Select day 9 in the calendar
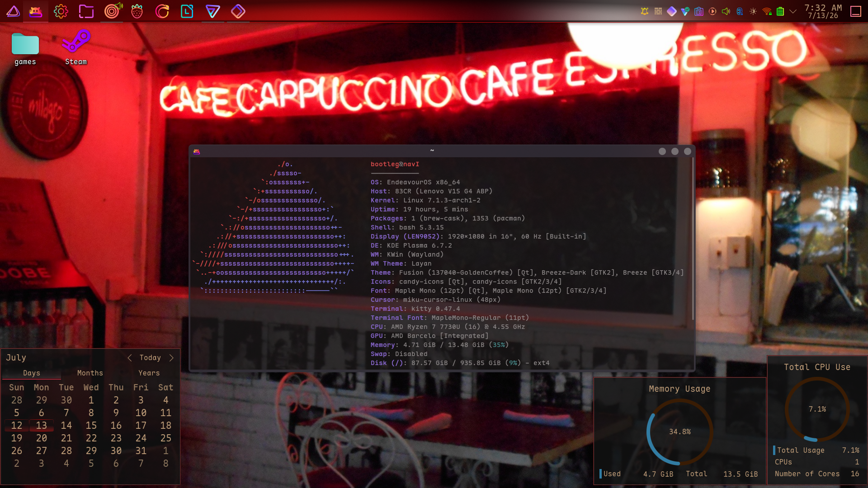This screenshot has height=488, width=868. (116, 413)
